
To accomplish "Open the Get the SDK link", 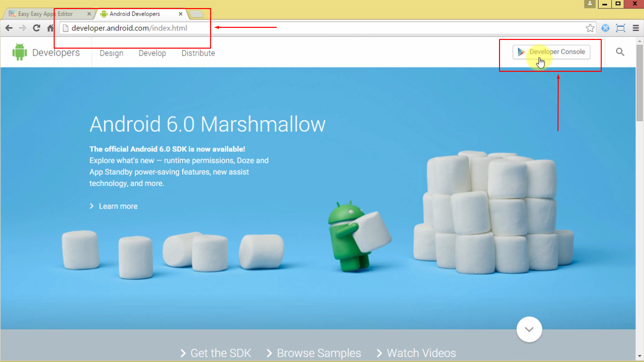I will click(x=216, y=353).
